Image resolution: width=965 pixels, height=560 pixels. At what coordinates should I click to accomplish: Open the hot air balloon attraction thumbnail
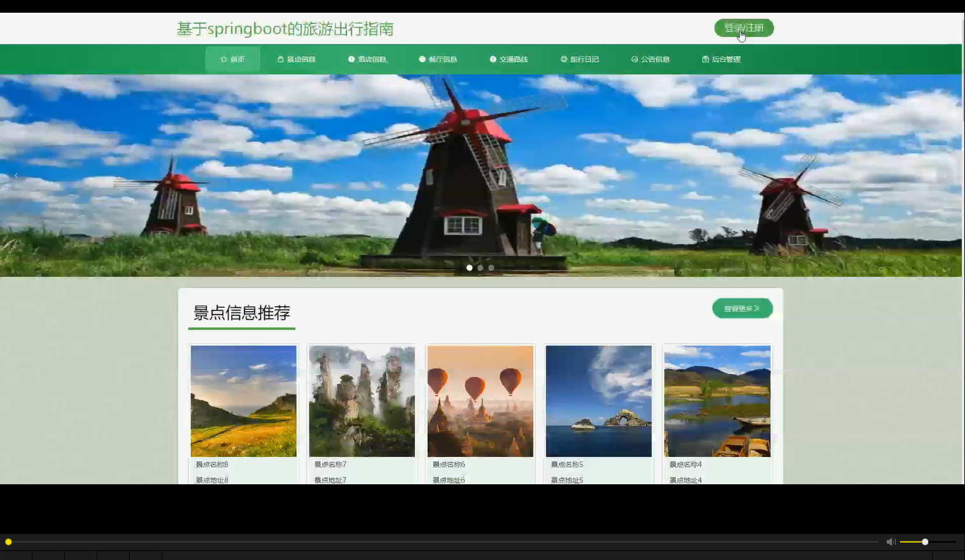pyautogui.click(x=480, y=401)
